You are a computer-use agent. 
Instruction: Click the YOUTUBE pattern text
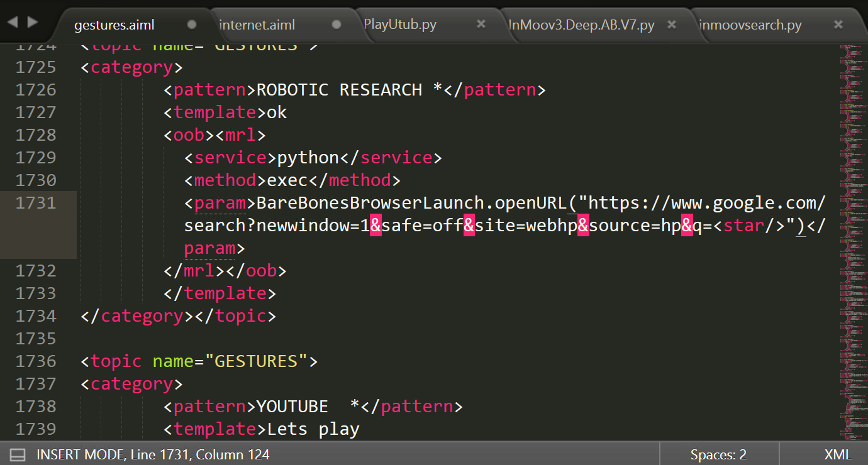[308, 407]
